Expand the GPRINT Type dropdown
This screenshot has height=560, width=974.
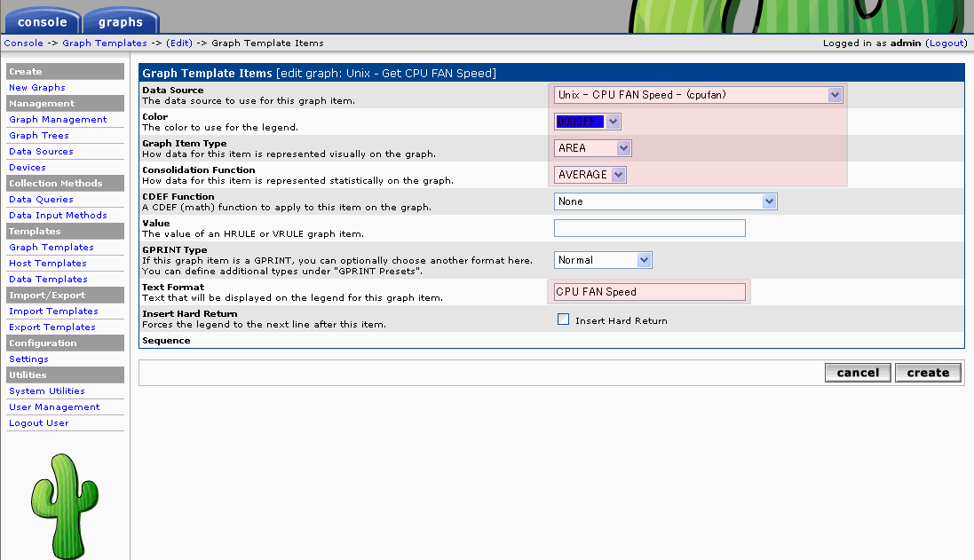pos(603,260)
